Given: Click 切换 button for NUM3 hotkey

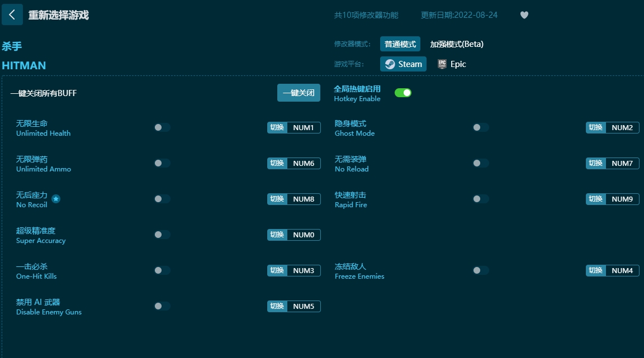Looking at the screenshot, I should click(x=277, y=270).
